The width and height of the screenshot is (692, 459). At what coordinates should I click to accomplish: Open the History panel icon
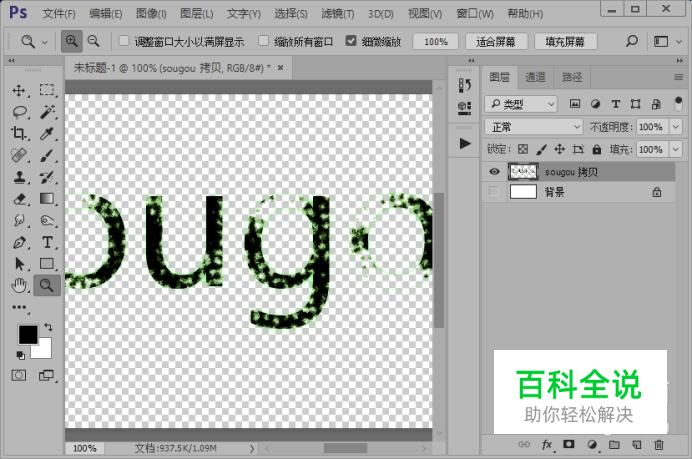[x=464, y=85]
